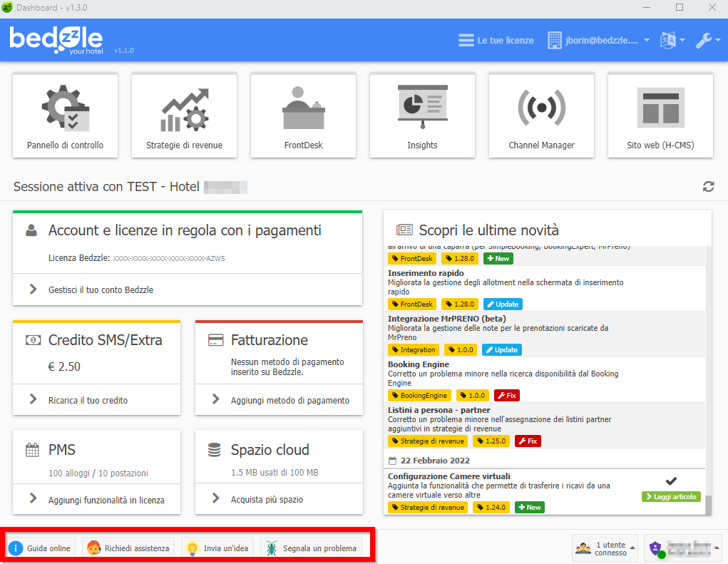Click the chevron beside Ricarica il tuo credito

pyautogui.click(x=33, y=399)
